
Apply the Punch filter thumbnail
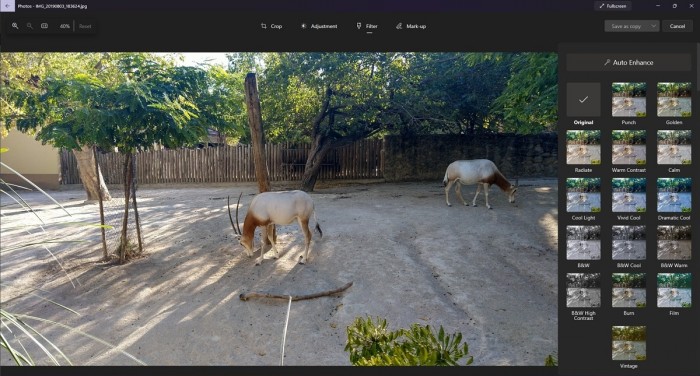629,100
